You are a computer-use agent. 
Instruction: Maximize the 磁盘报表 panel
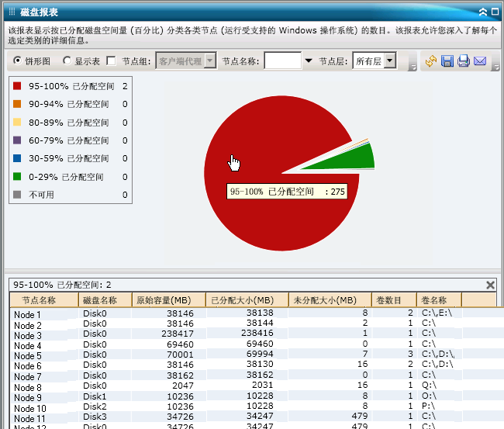495,12
